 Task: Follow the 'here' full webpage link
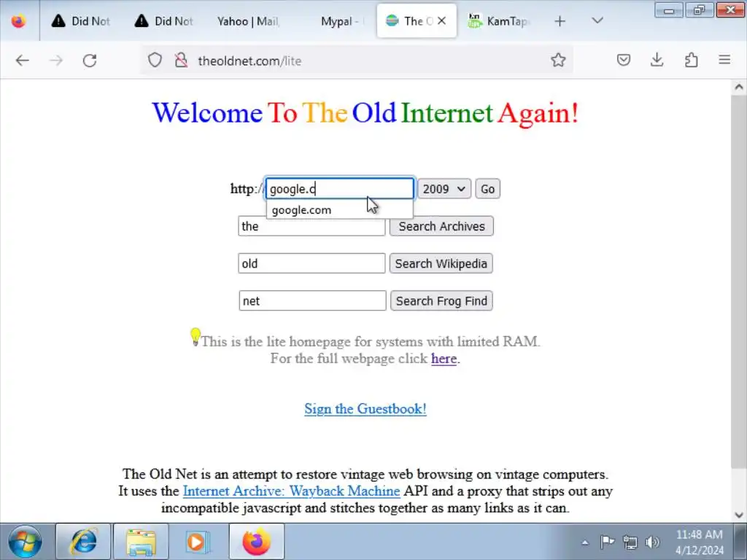click(x=444, y=359)
